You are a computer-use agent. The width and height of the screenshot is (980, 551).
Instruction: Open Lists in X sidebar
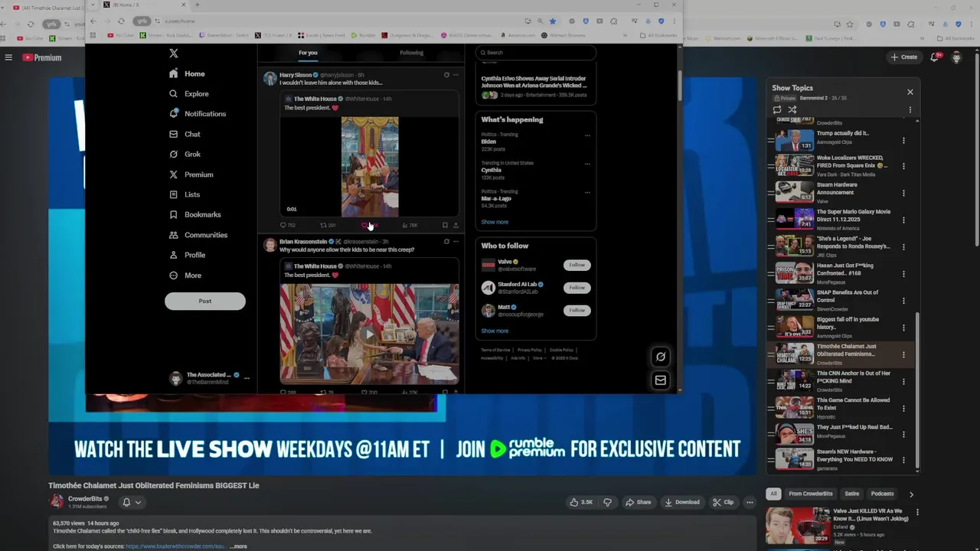tap(185, 194)
